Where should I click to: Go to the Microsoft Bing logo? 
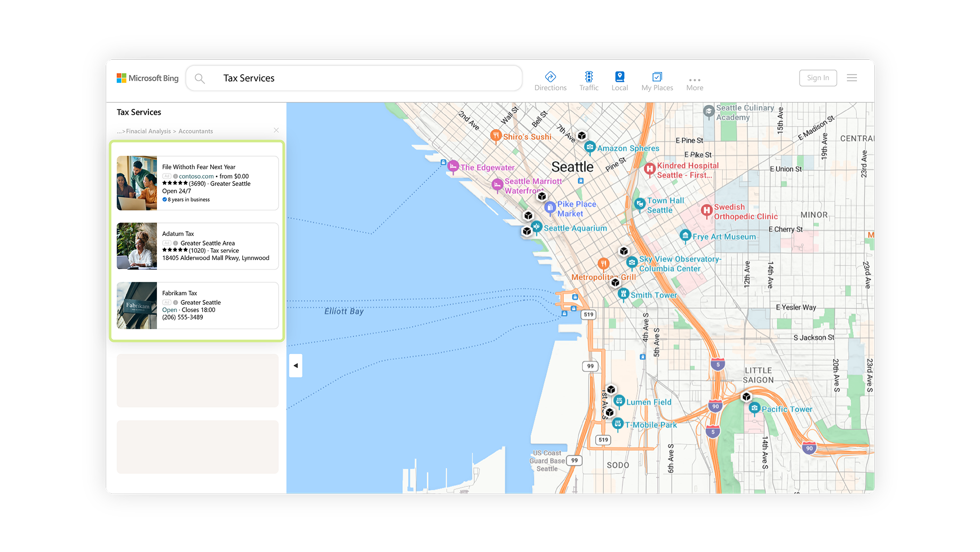point(148,78)
